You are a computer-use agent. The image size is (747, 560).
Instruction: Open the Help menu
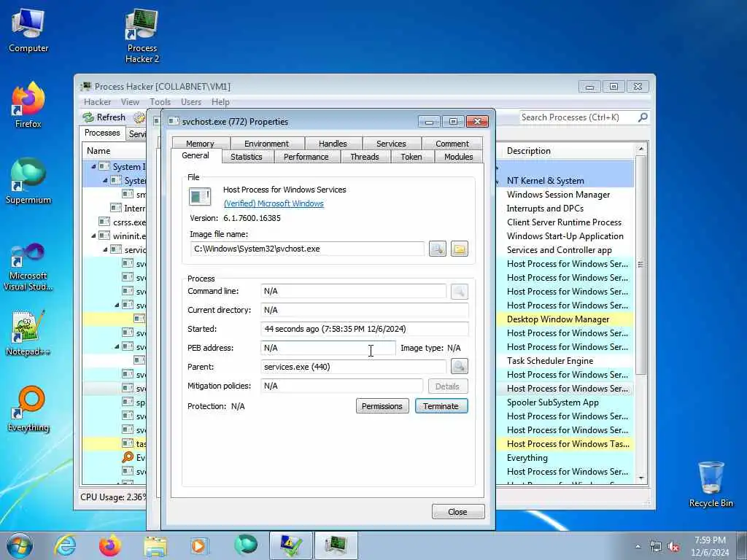(x=220, y=102)
